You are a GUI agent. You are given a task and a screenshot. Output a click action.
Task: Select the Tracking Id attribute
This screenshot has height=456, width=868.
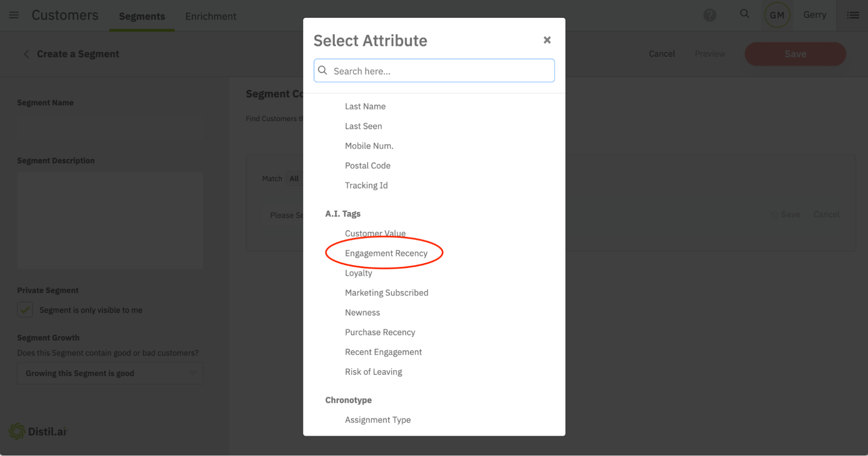coord(366,185)
